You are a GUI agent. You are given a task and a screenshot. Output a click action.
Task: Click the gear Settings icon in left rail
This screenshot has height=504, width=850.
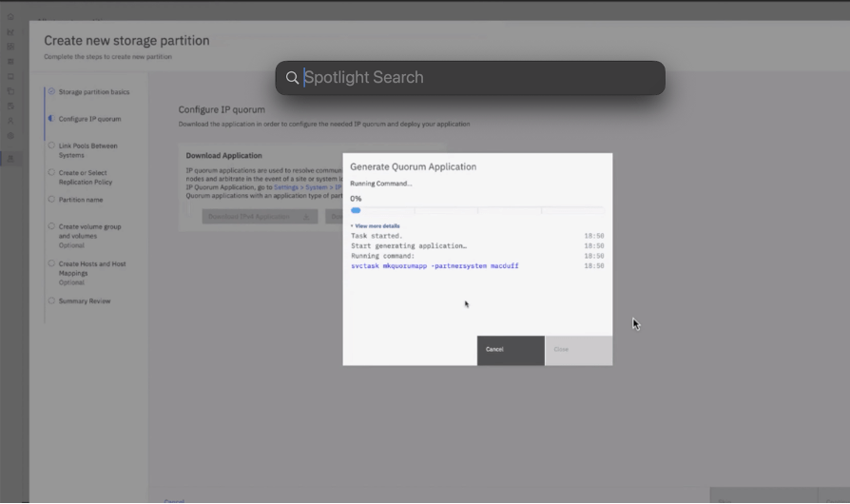10,136
